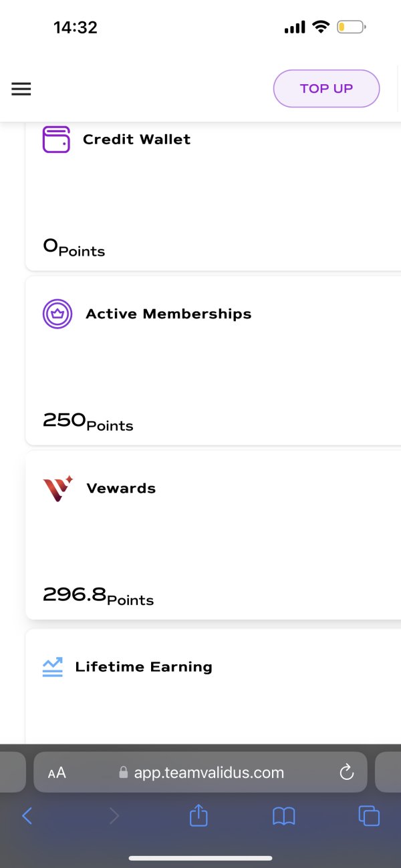This screenshot has height=868, width=401.
Task: Click the Vewards V logo icon
Action: [57, 489]
